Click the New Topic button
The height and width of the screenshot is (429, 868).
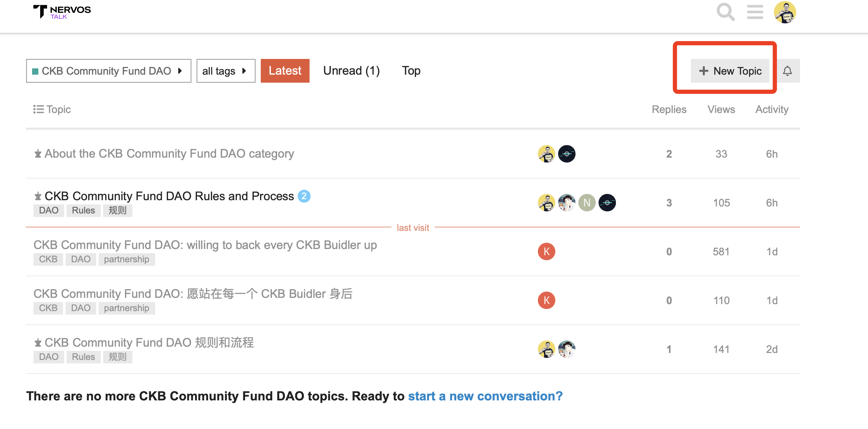tap(730, 71)
